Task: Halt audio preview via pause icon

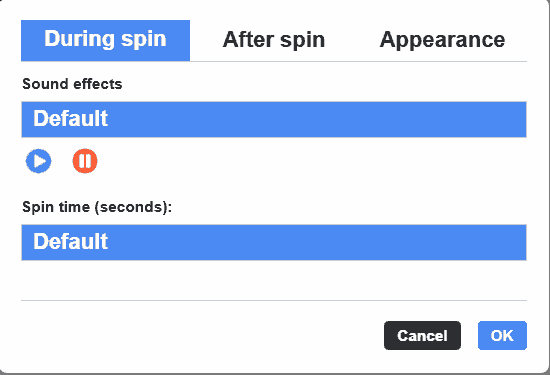Action: (85, 161)
